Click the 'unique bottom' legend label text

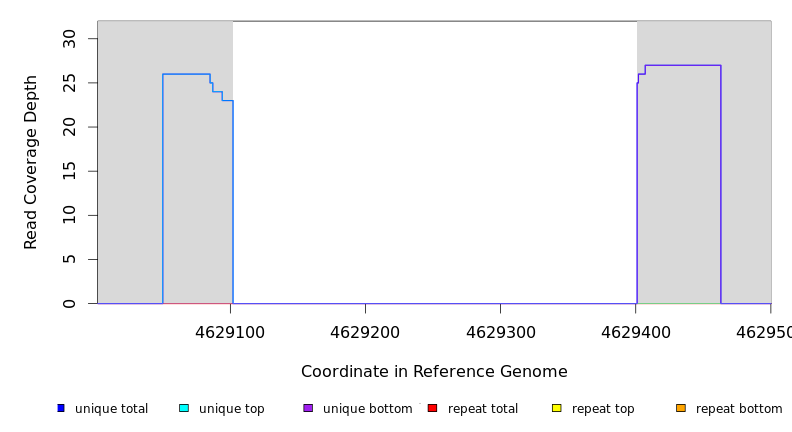pos(367,409)
